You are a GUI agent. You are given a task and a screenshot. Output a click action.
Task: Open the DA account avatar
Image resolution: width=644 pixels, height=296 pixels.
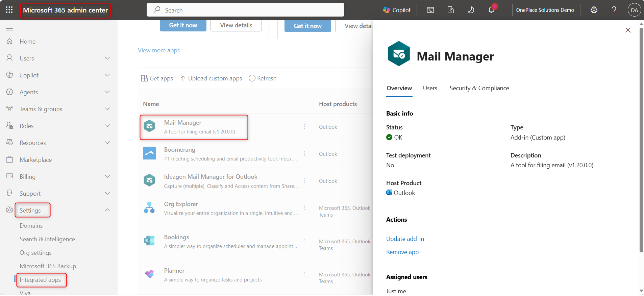634,10
